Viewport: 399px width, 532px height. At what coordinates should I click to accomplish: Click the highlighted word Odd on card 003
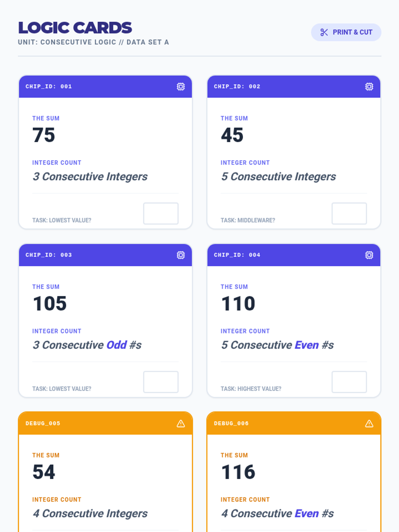[x=116, y=345]
